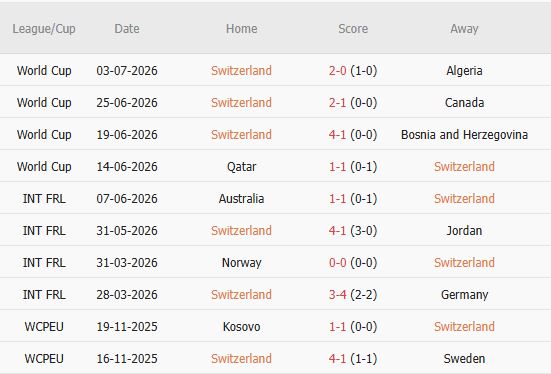Click the League/Cup column header
This screenshot has width=551, height=374.
click(x=44, y=29)
